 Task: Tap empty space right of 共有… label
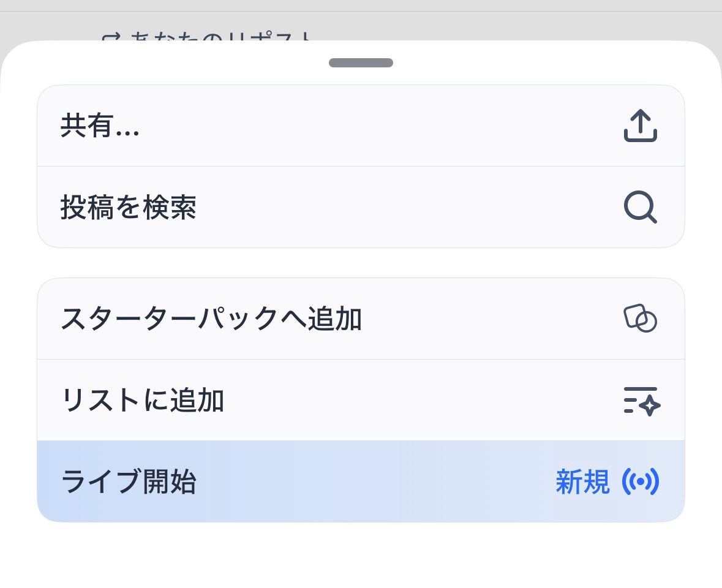click(x=367, y=126)
